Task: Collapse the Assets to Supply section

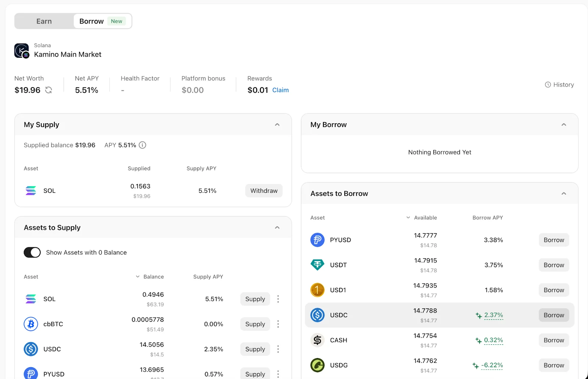Action: click(x=277, y=228)
